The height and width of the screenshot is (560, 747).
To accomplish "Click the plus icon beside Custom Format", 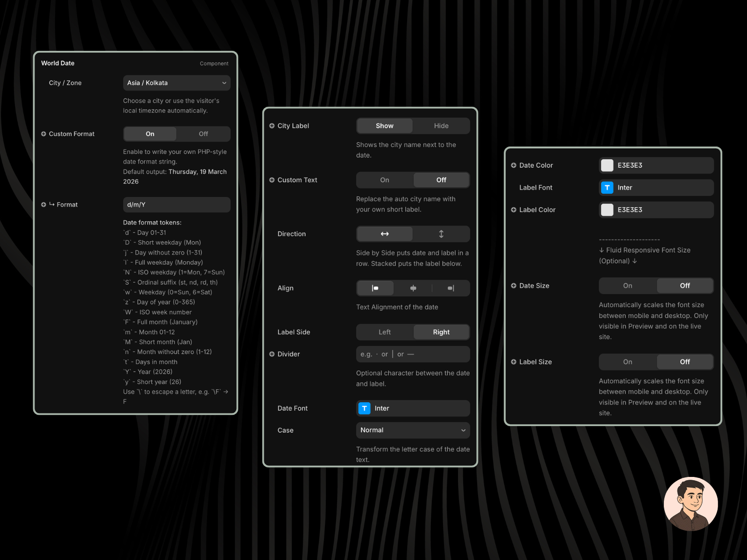I will point(43,134).
